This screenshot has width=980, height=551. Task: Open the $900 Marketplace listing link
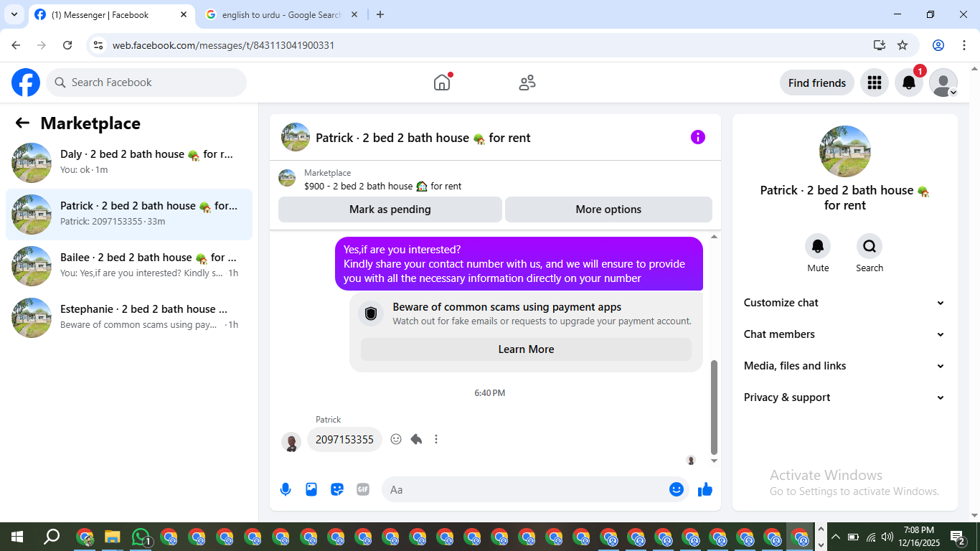pos(382,186)
